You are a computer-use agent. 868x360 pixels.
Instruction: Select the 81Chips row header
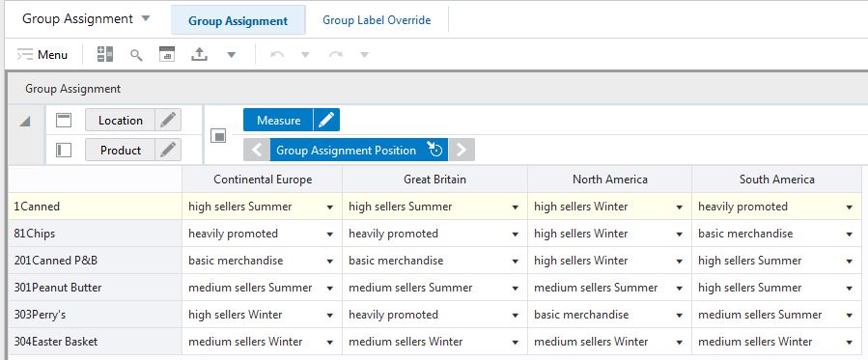click(95, 234)
